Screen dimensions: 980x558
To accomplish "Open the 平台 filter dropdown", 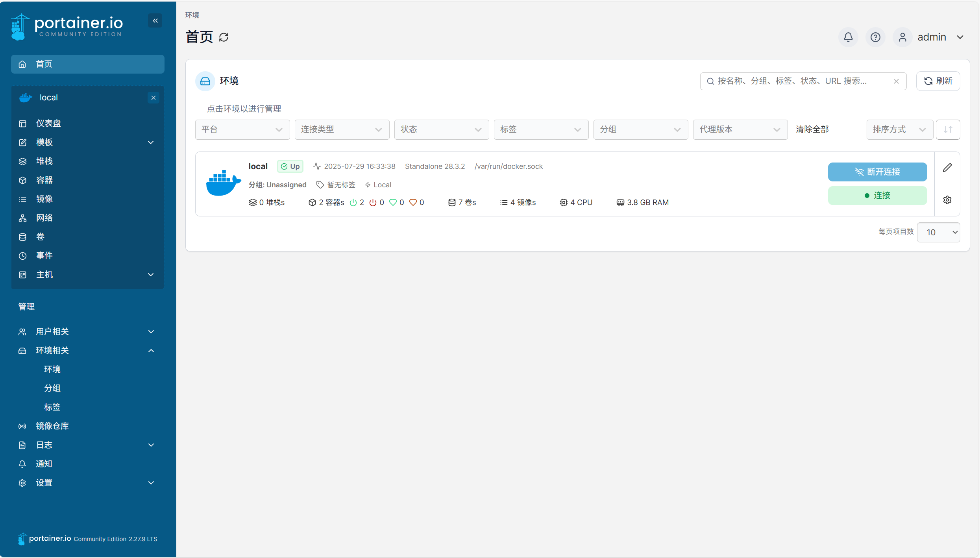I will point(242,129).
